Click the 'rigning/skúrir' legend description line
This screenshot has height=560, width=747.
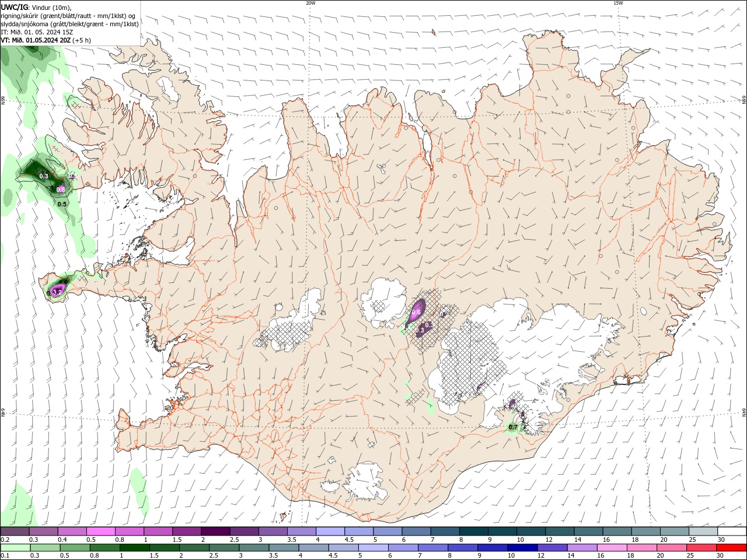tap(69, 16)
